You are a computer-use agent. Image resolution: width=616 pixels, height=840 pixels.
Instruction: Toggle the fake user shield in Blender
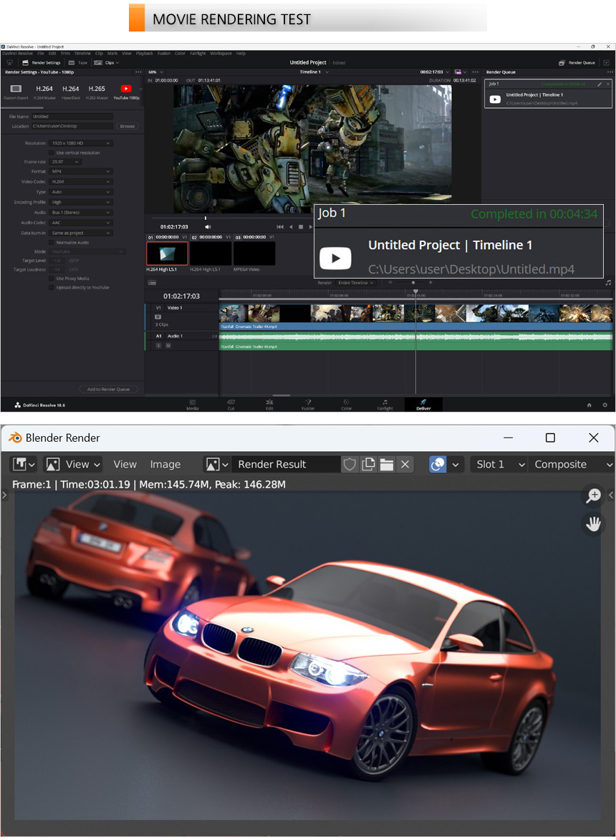pyautogui.click(x=350, y=465)
